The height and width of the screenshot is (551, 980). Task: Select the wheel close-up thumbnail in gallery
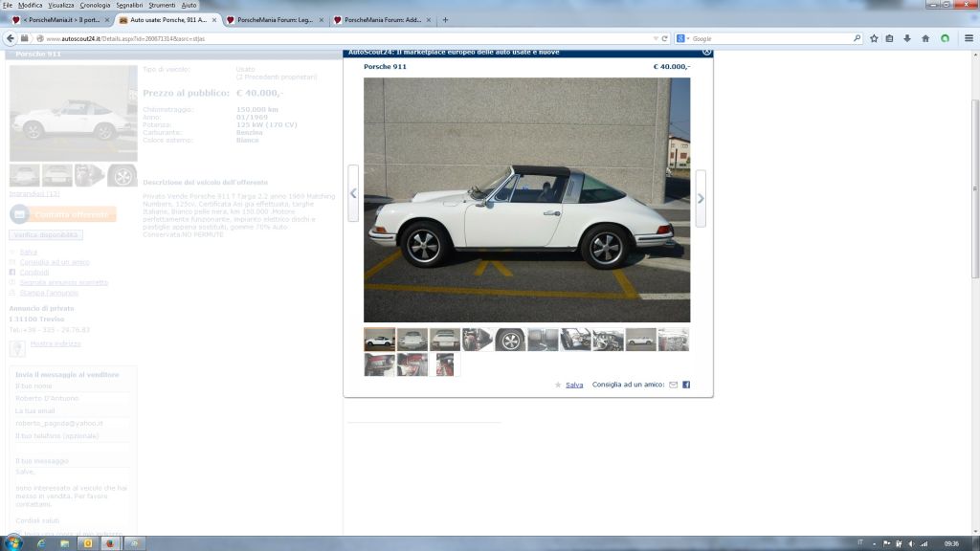click(510, 340)
